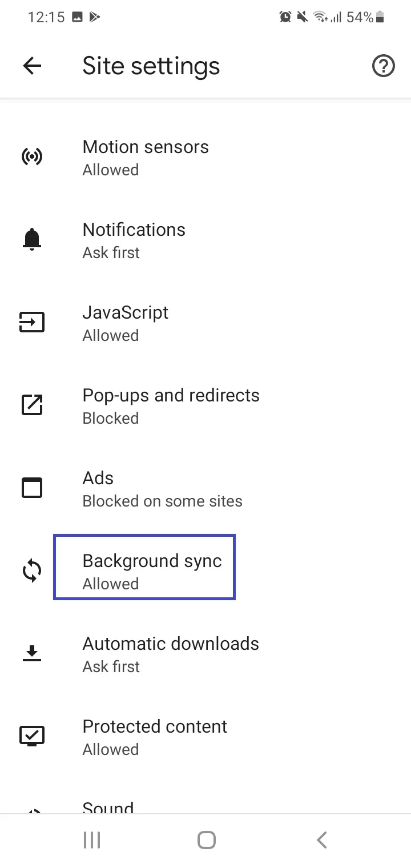
Task: Open JavaScript Allowed setting
Action: click(205, 323)
